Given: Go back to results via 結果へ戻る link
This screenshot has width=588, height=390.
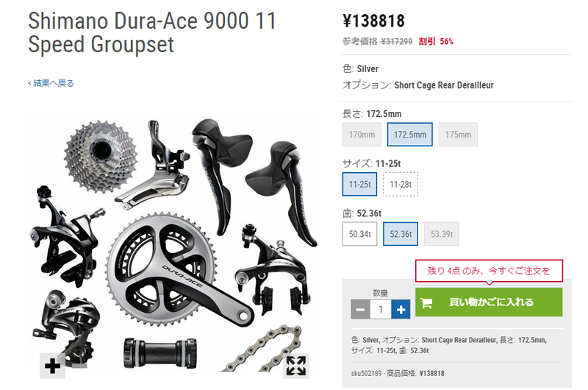Looking at the screenshot, I should 51,83.
